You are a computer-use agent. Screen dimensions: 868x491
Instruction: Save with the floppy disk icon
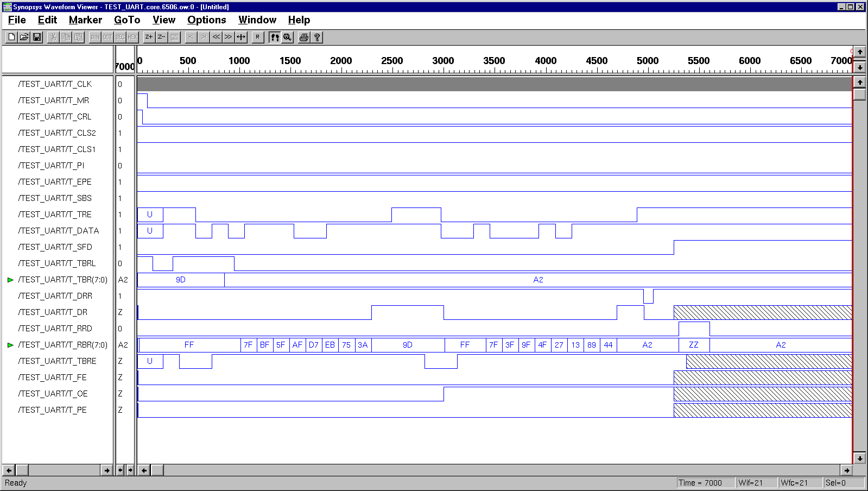coord(37,37)
